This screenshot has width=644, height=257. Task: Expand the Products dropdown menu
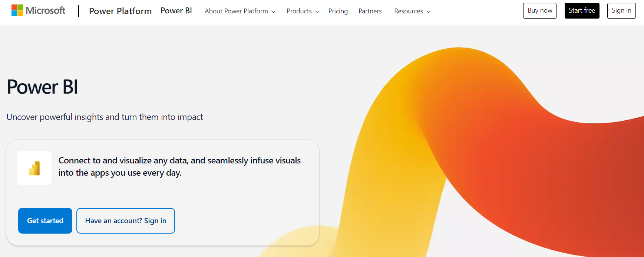tap(303, 11)
